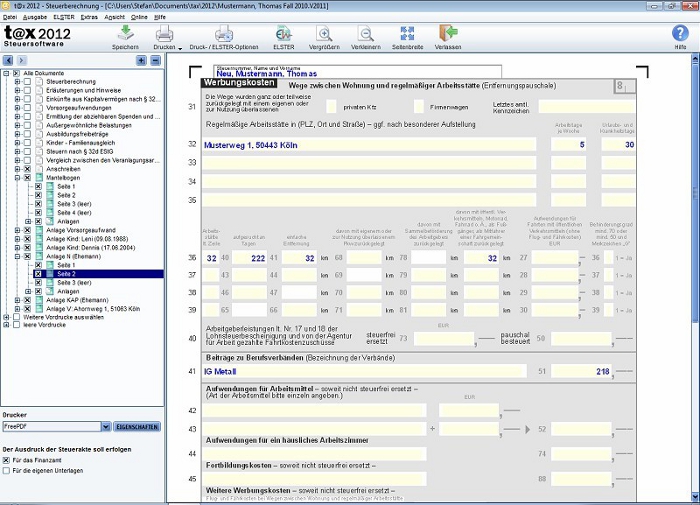Open the FreePDF printer dropdown

click(106, 427)
